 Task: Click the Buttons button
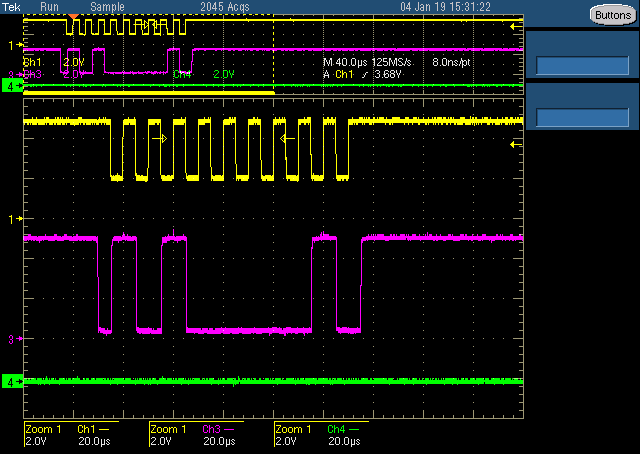(x=613, y=15)
